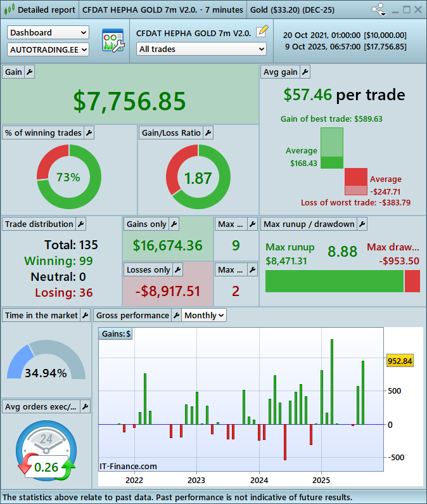Viewport: 427px width, 504px height.
Task: Click the share icon in title bar
Action: 379,10
